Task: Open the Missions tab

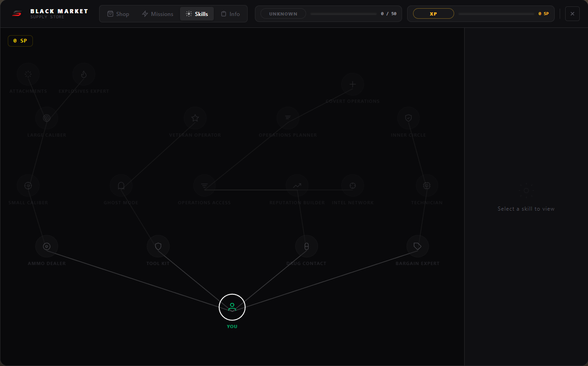Action: tap(158, 14)
